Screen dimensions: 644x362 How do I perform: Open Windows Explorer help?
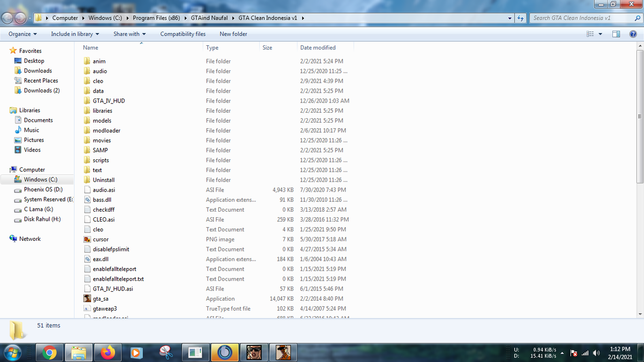tap(633, 34)
